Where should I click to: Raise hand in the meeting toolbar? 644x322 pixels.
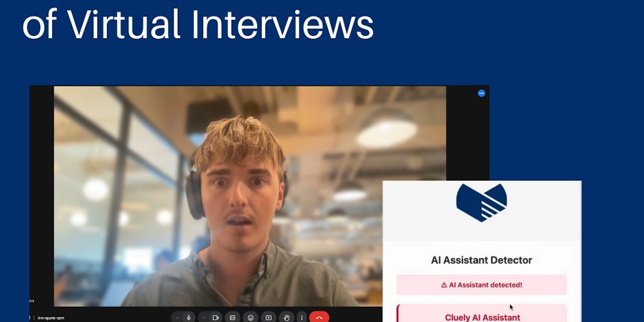click(286, 318)
